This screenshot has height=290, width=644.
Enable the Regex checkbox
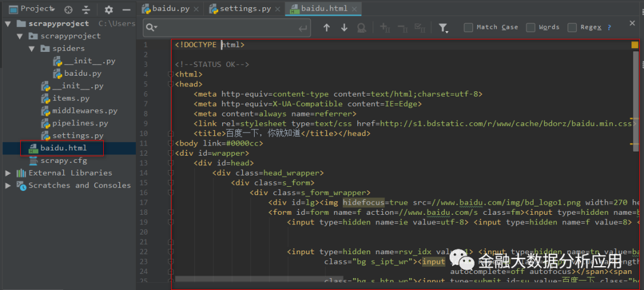[x=572, y=27]
